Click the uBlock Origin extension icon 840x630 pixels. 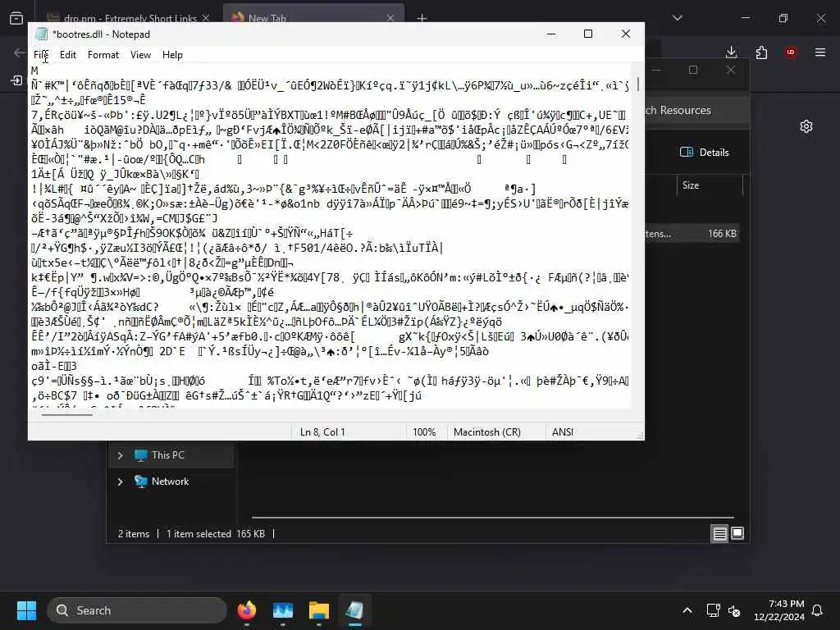(x=791, y=52)
